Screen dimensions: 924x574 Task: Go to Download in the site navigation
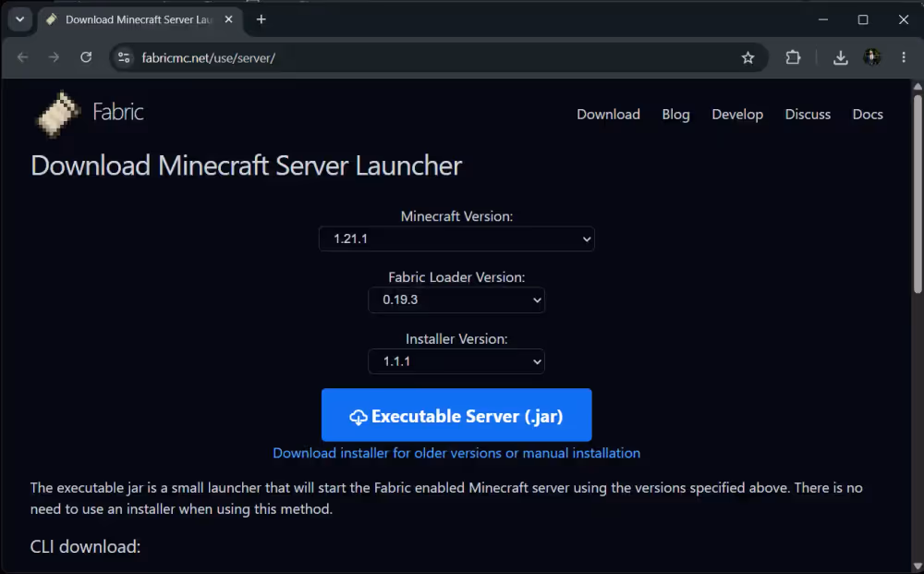(608, 115)
